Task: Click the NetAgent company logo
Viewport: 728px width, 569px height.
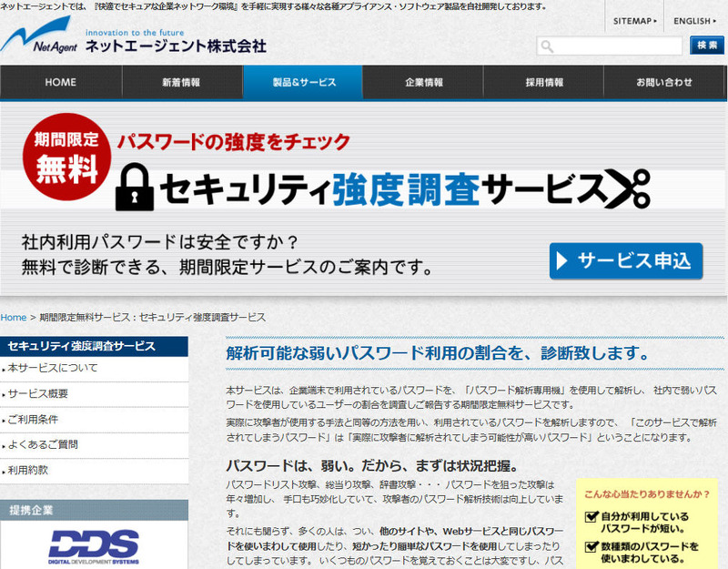Action: (41, 41)
